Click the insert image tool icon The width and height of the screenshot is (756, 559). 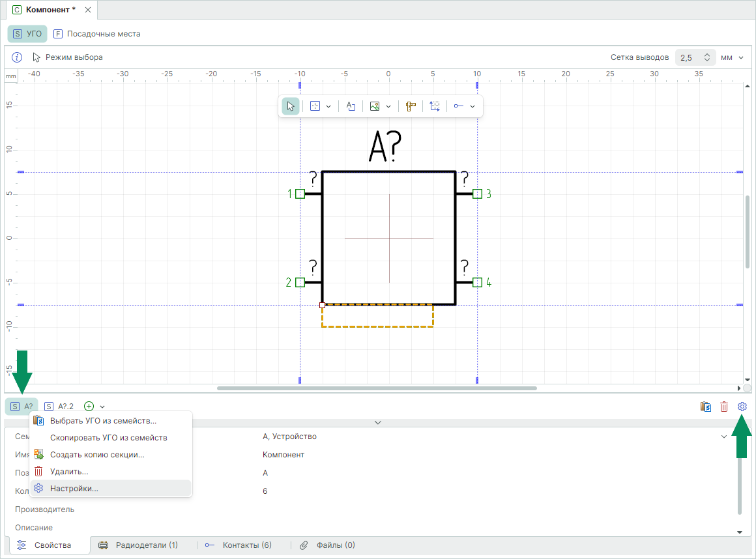[375, 106]
